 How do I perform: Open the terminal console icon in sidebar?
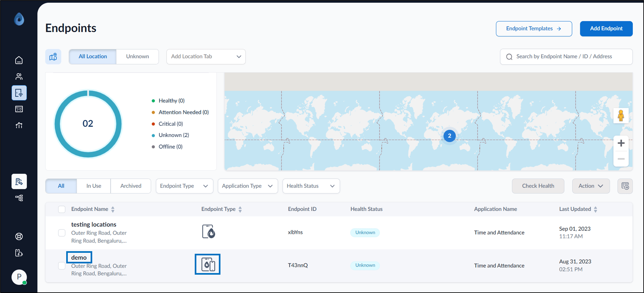[x=19, y=109]
